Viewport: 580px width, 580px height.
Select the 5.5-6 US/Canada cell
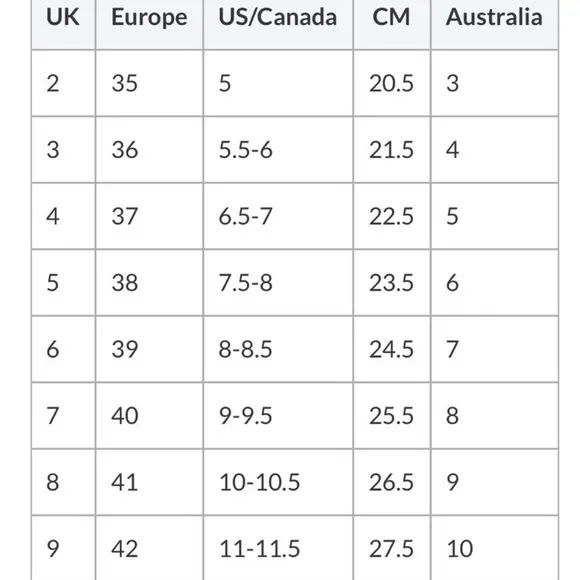(x=278, y=150)
